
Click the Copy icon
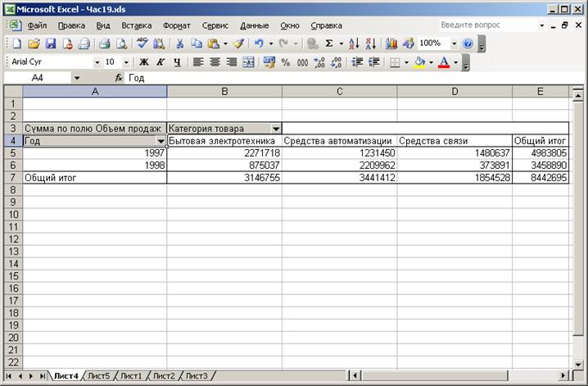coord(197,44)
